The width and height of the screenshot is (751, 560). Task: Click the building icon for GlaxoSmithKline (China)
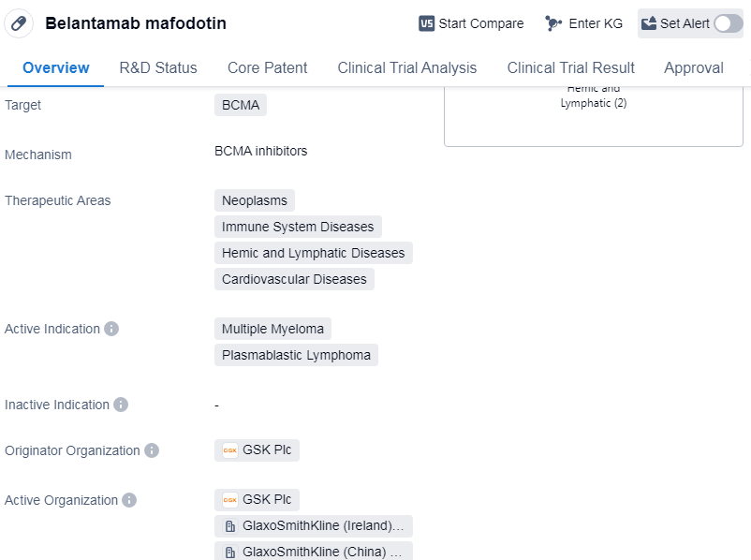click(x=230, y=552)
